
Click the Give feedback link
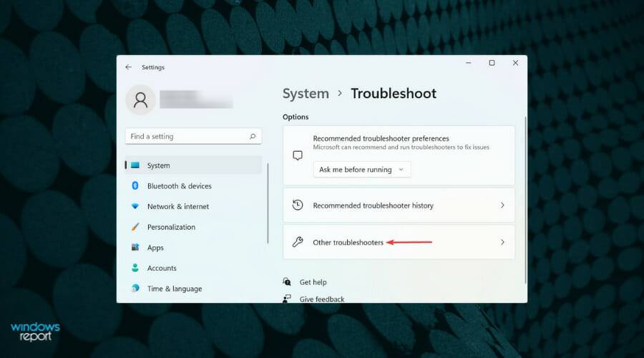321,299
